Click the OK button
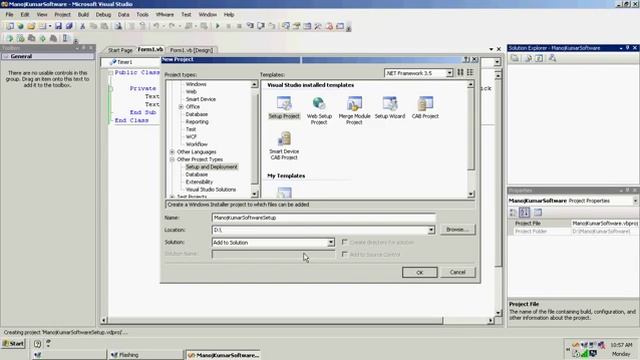This screenshot has width=640, height=360. point(420,272)
